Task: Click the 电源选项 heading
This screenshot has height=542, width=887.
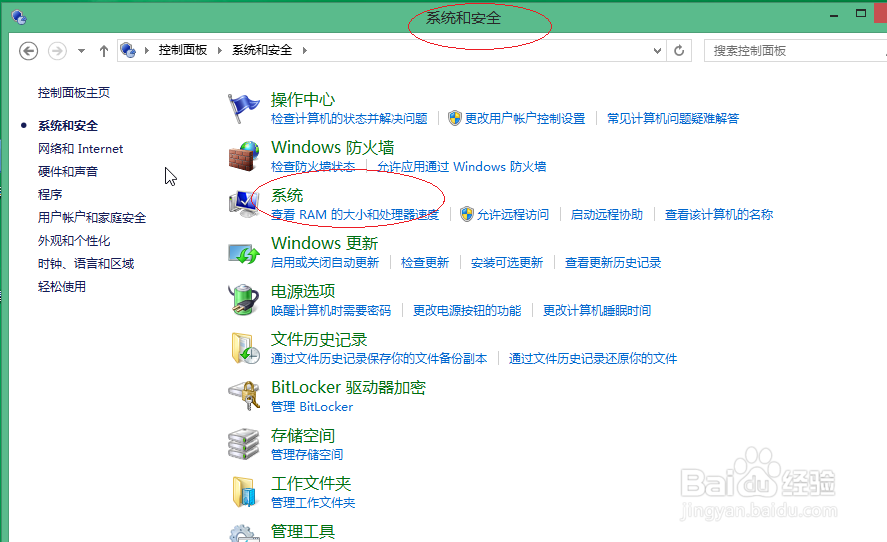Action: (x=303, y=291)
